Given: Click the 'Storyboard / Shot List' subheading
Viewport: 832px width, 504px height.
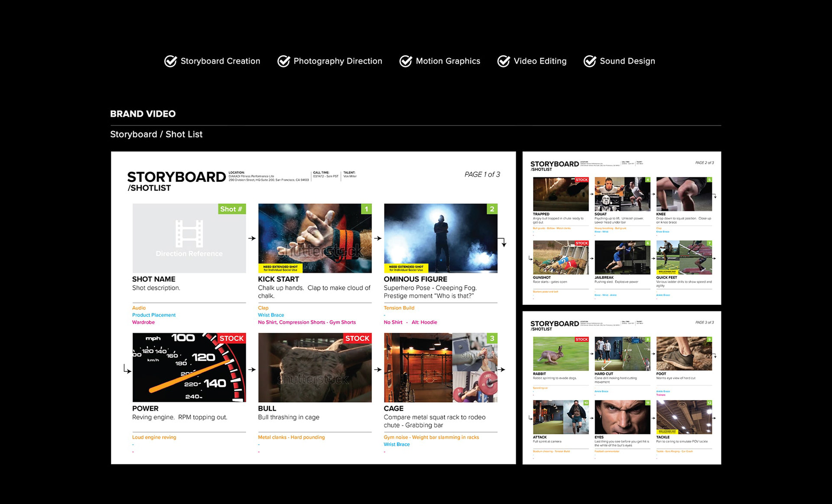Looking at the screenshot, I should pos(156,134).
